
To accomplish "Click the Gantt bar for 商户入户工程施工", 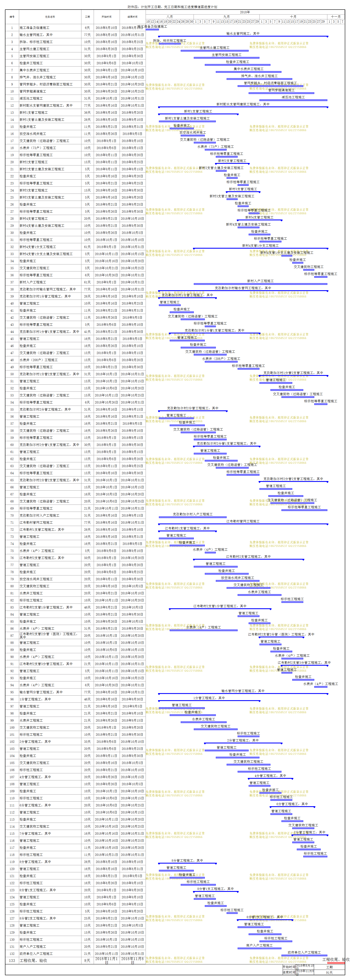I will [259, 948].
